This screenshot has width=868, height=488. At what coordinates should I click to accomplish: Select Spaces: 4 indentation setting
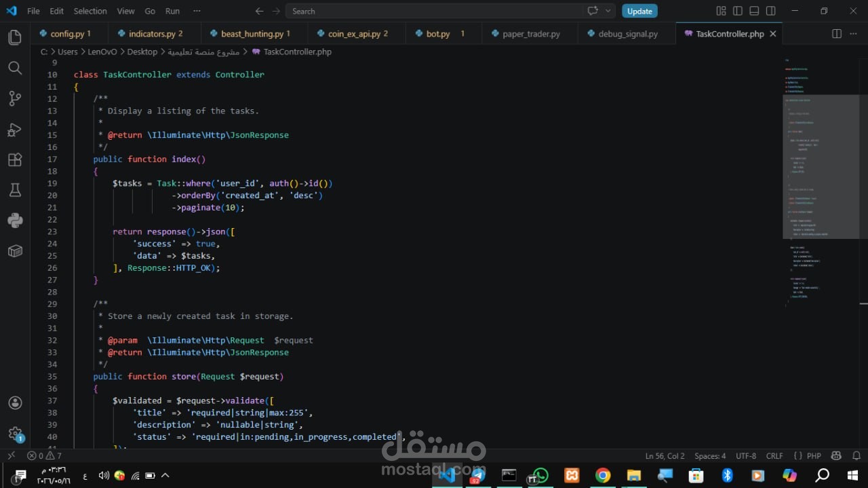pyautogui.click(x=710, y=456)
